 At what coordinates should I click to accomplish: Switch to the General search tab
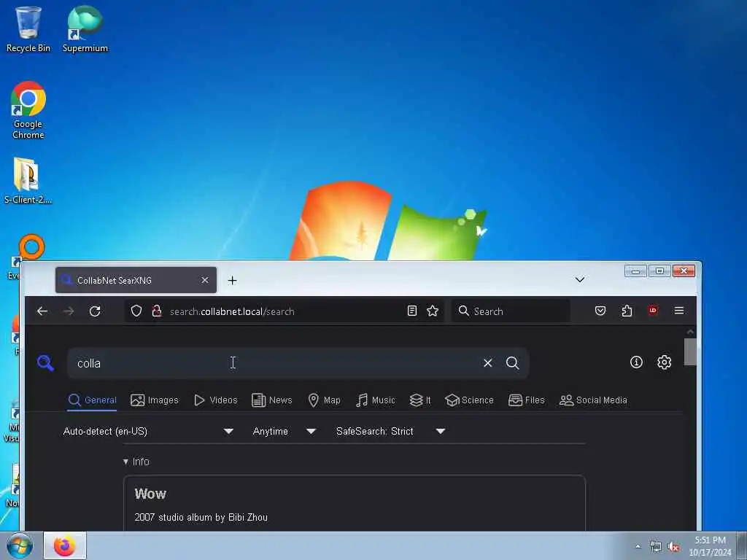click(x=93, y=400)
